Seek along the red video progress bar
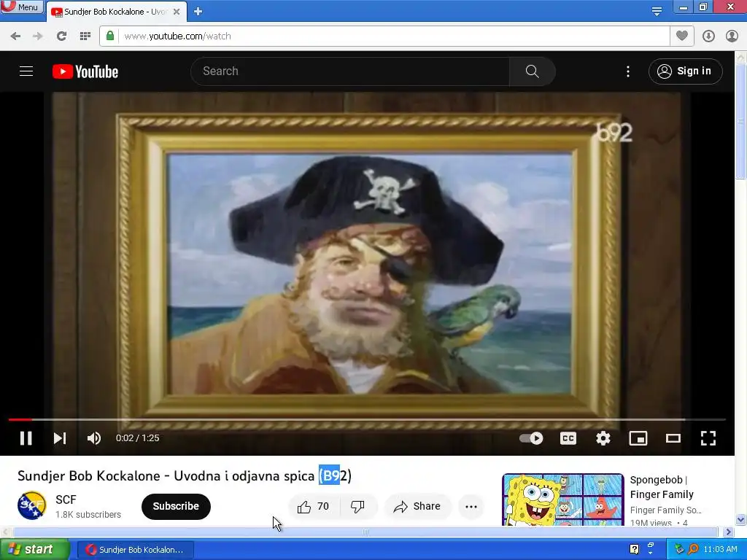This screenshot has height=560, width=747. (x=367, y=419)
